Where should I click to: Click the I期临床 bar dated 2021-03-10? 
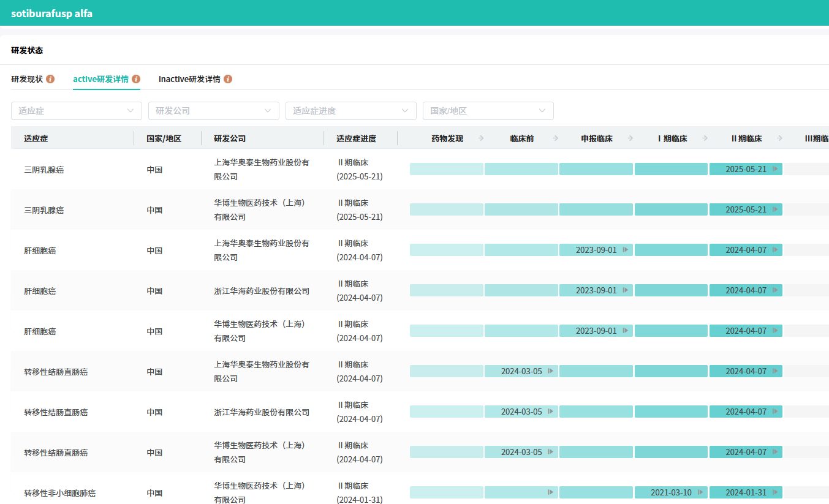[670, 492]
